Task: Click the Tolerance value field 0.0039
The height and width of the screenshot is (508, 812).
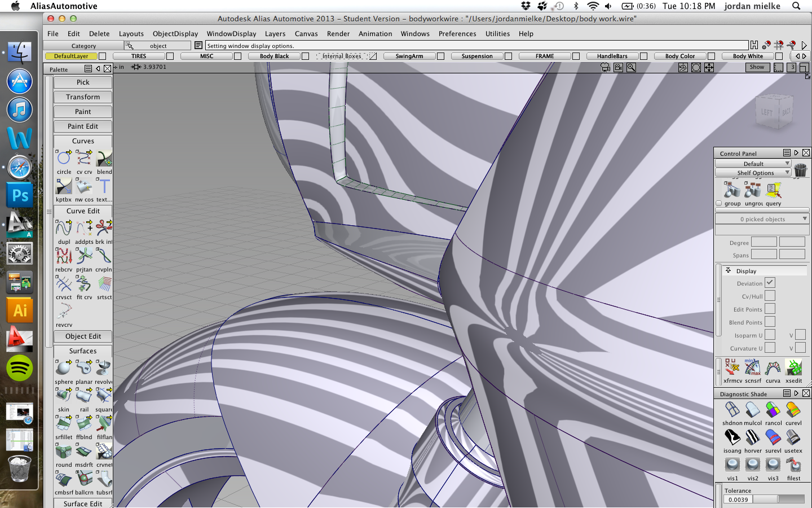Action: point(738,500)
